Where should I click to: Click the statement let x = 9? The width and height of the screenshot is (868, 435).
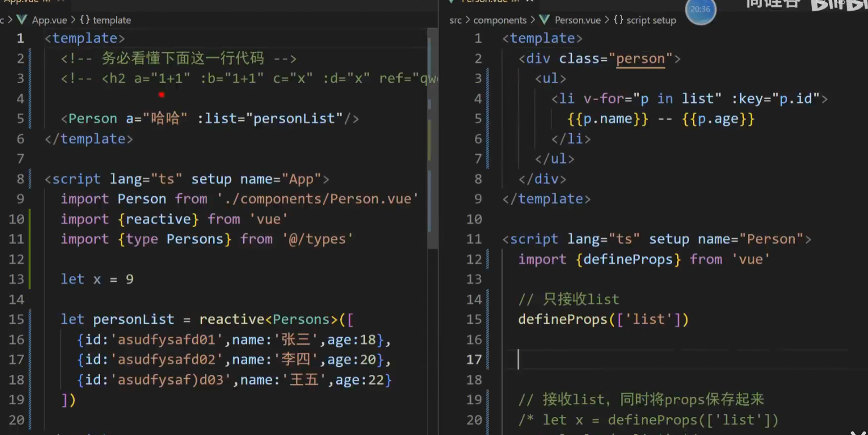(x=97, y=279)
